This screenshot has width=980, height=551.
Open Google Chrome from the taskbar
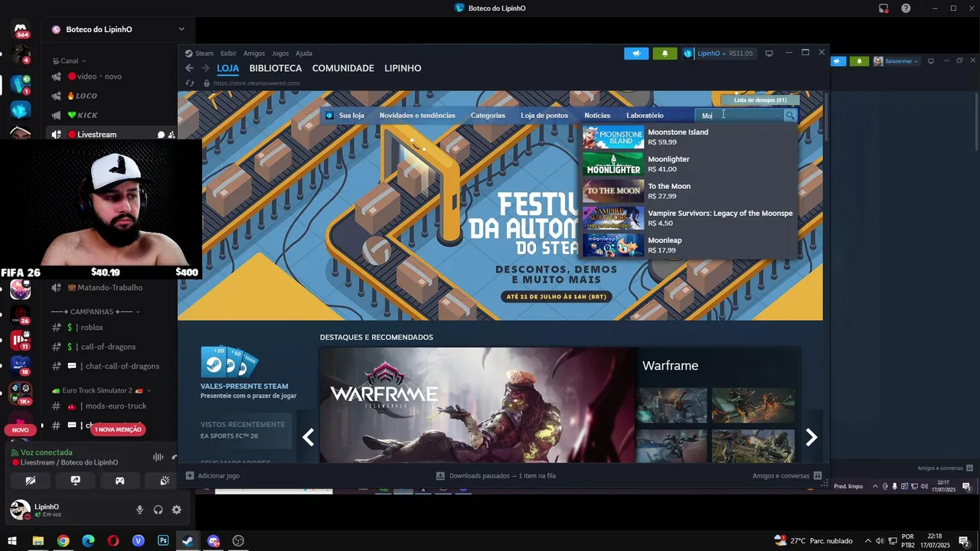tap(63, 541)
